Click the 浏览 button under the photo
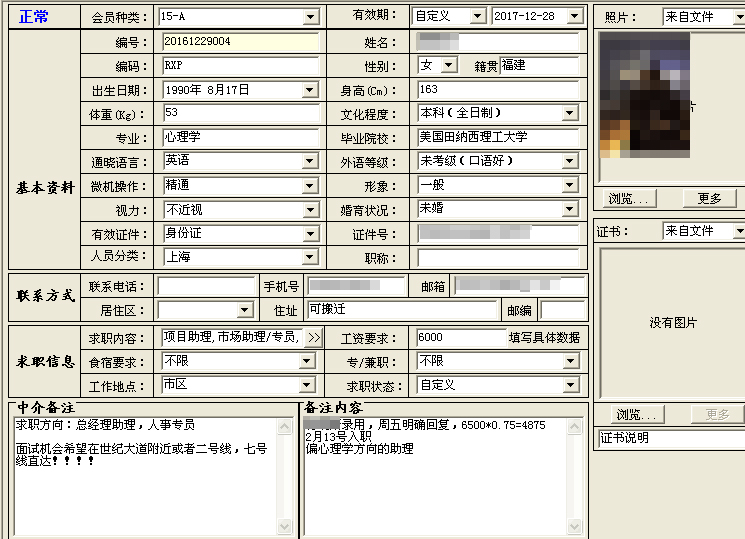The height and width of the screenshot is (539, 745). coord(629,199)
